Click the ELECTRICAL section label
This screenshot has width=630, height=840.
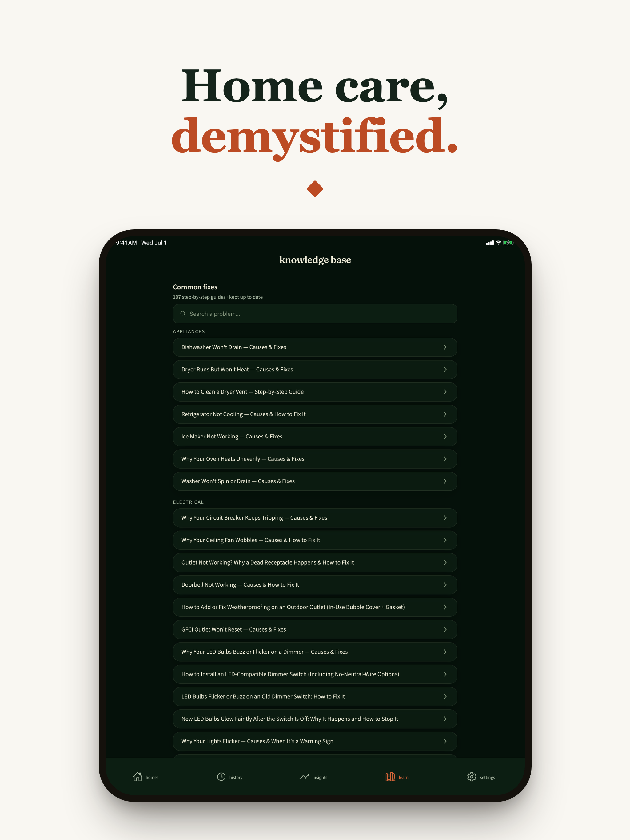pyautogui.click(x=188, y=502)
